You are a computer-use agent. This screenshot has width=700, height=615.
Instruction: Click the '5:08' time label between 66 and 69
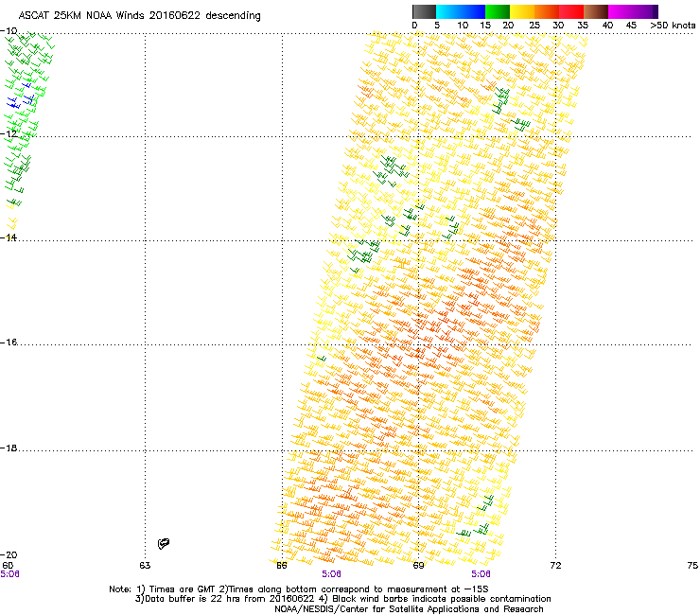tap(331, 574)
